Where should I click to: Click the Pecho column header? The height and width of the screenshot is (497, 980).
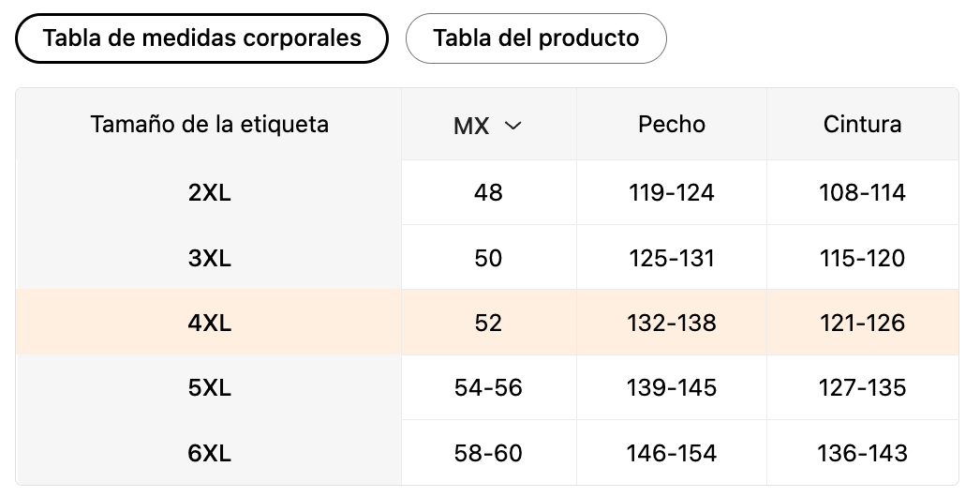click(672, 124)
